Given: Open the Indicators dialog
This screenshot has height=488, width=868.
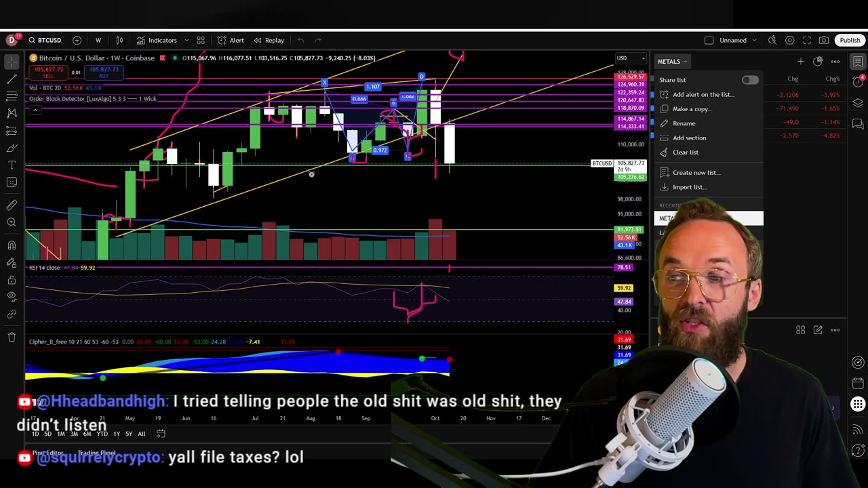Looking at the screenshot, I should [157, 40].
